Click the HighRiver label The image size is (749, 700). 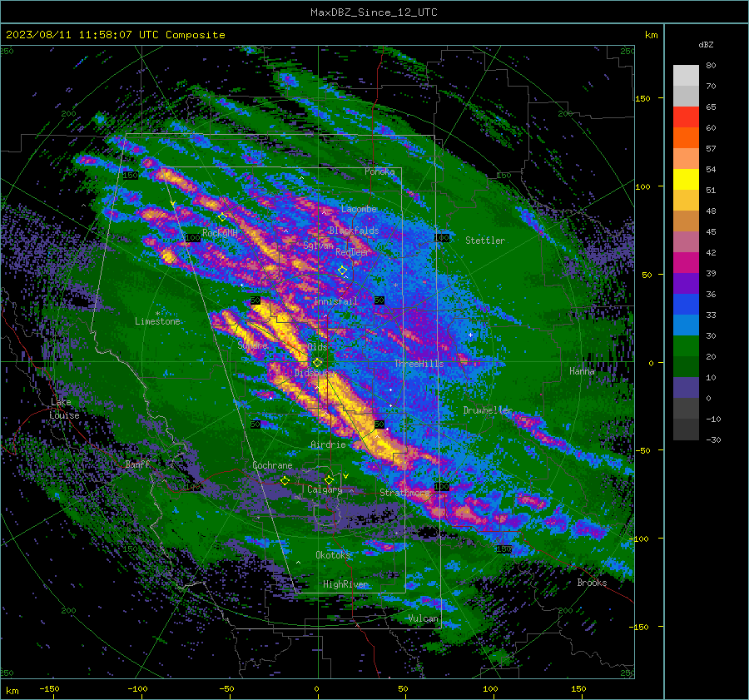[x=345, y=585]
